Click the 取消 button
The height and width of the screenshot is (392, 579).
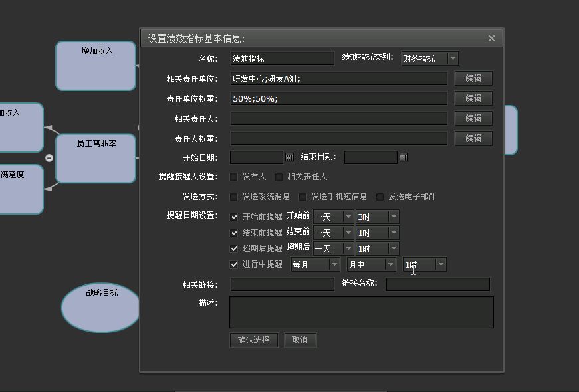(x=300, y=340)
